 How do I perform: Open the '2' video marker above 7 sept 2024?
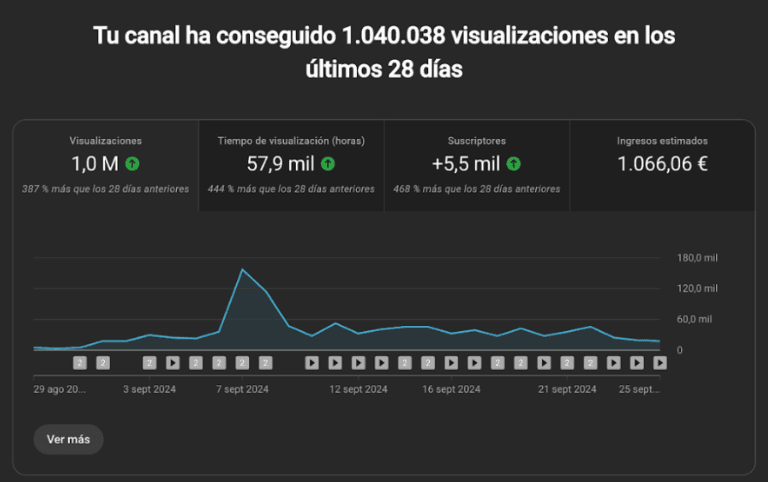242,363
